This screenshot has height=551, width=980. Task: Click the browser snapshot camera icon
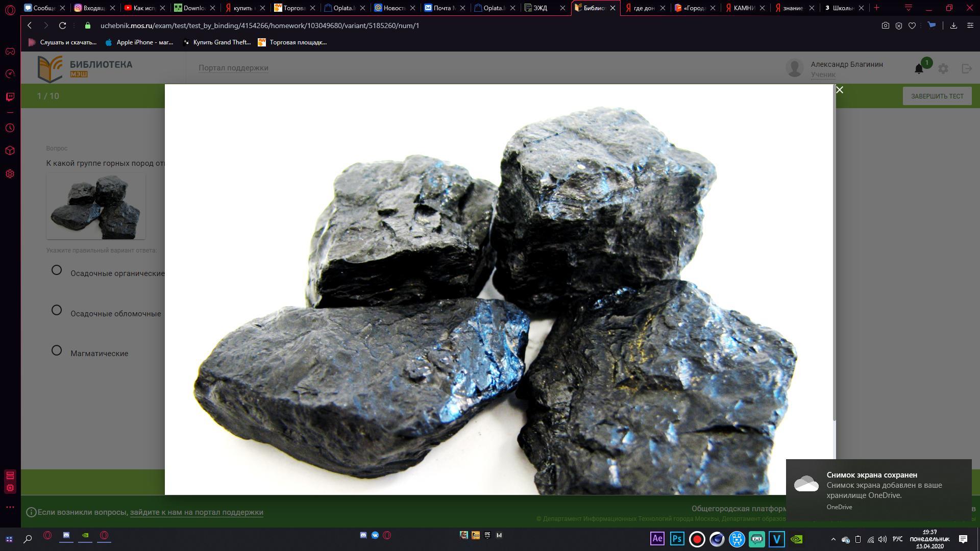886,26
